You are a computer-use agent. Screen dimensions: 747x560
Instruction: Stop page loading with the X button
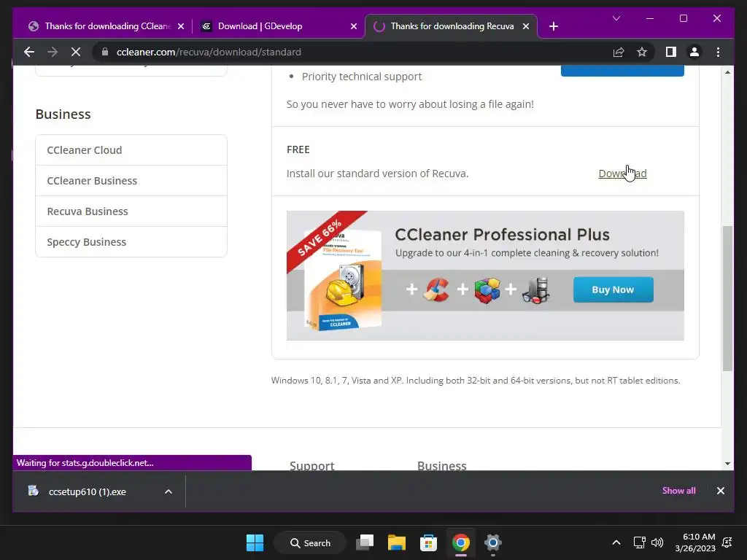[76, 52]
